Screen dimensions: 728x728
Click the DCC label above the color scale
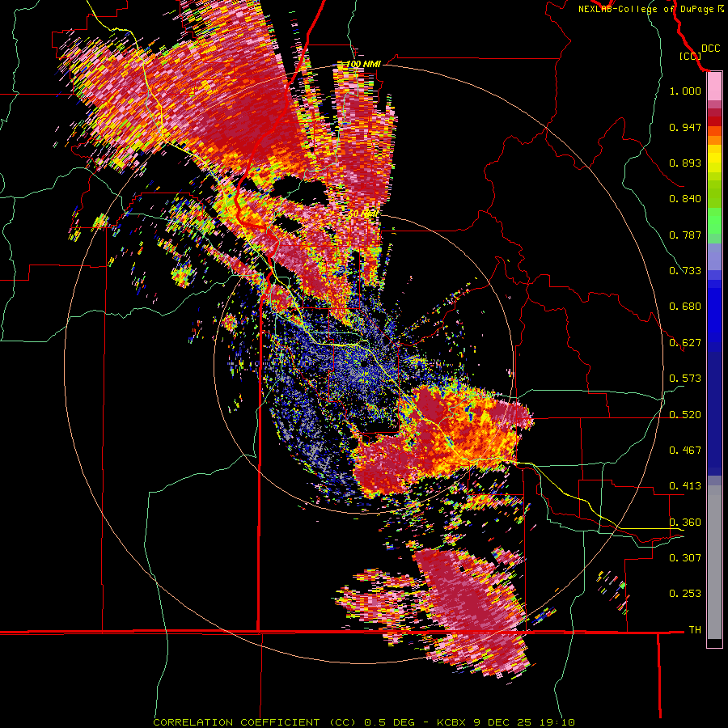710,49
